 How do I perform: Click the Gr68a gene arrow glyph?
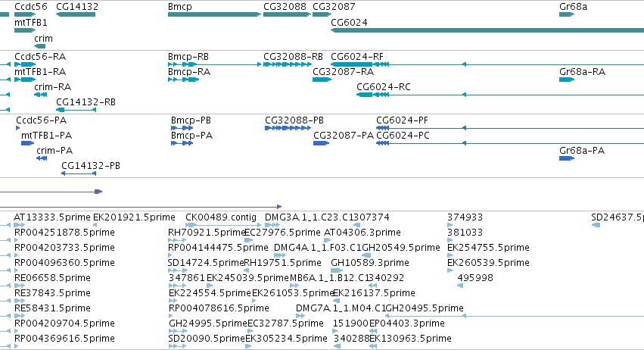pos(567,14)
